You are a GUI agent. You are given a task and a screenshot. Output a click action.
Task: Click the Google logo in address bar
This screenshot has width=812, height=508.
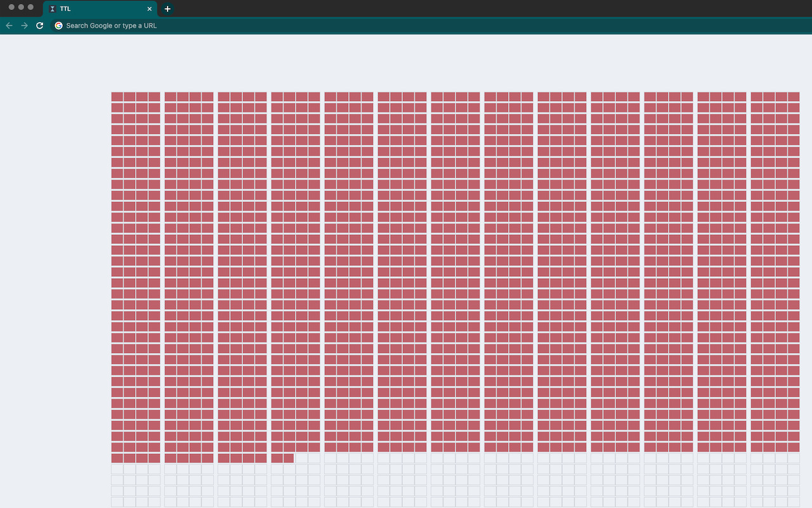58,25
